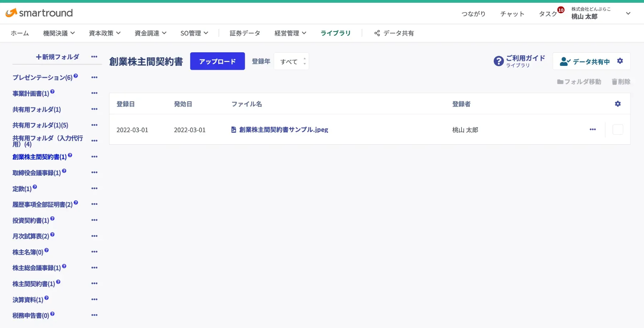The height and width of the screenshot is (328, 644).
Task: Click the up stepper arrow next to 登録年
Action: [x=304, y=59]
